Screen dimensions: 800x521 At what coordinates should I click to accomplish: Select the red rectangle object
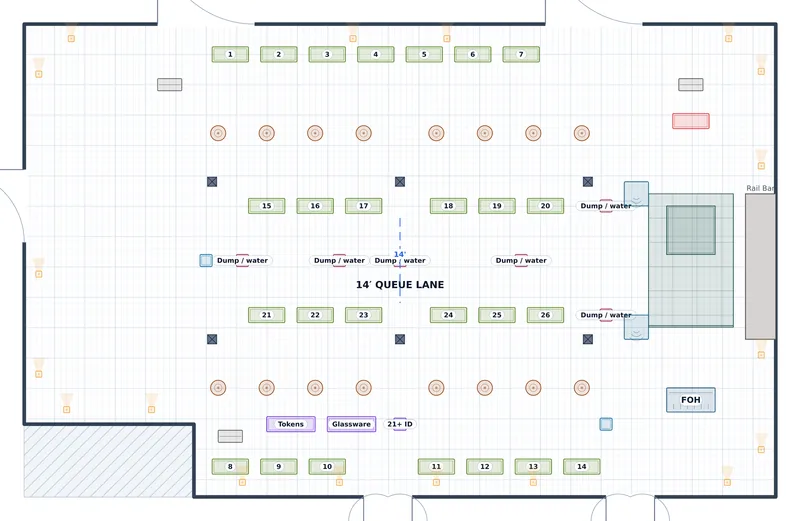(691, 121)
